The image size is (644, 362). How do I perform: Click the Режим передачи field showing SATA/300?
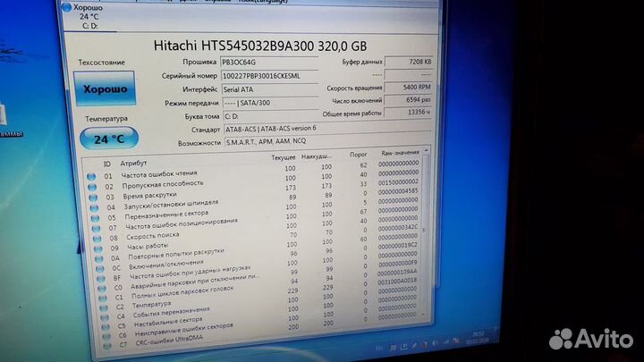pyautogui.click(x=271, y=103)
